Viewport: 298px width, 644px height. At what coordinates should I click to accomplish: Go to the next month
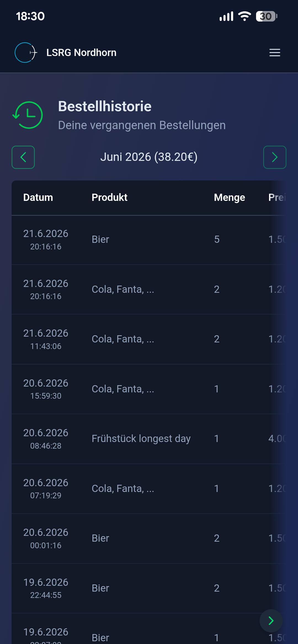[275, 157]
